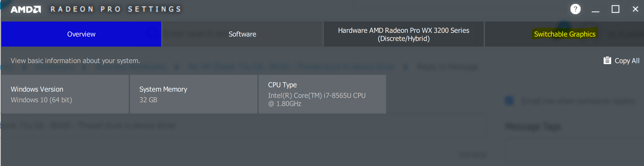The height and width of the screenshot is (166, 644).
Task: Switch to the Software tab
Action: pyautogui.click(x=242, y=34)
